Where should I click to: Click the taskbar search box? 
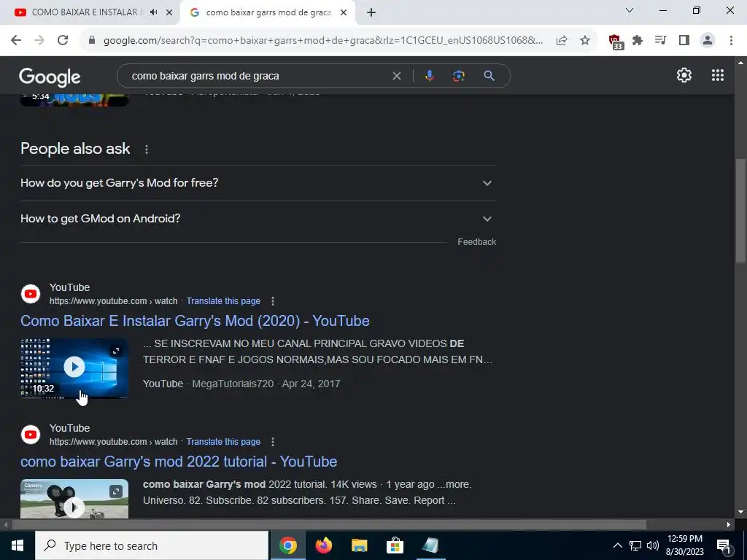coord(152,545)
